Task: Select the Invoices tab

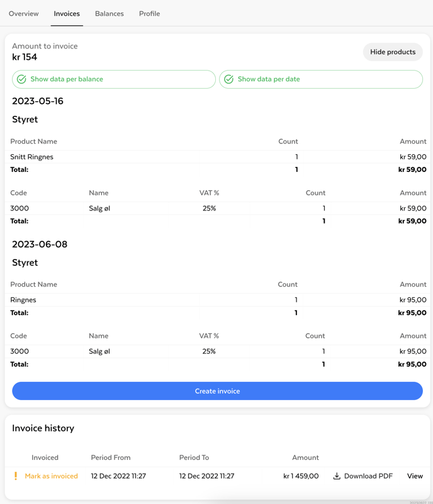Action: coord(67,13)
